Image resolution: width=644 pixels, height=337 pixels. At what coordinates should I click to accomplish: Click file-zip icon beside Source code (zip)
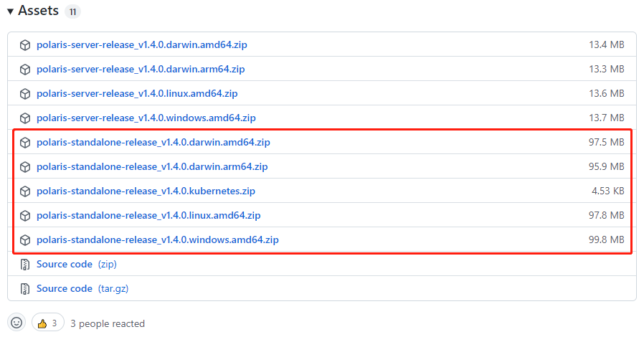point(25,265)
